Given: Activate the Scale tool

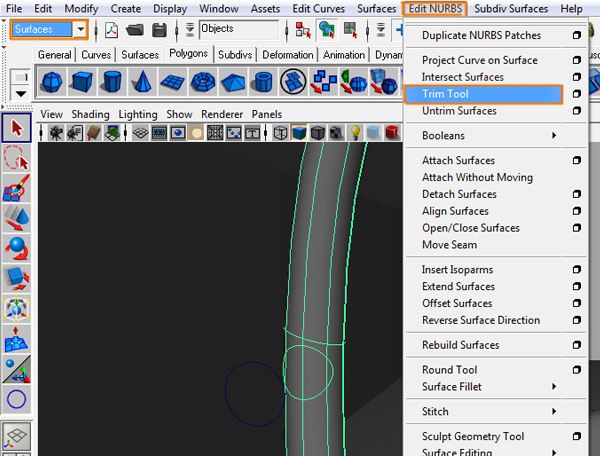Looking at the screenshot, I should click(x=16, y=278).
